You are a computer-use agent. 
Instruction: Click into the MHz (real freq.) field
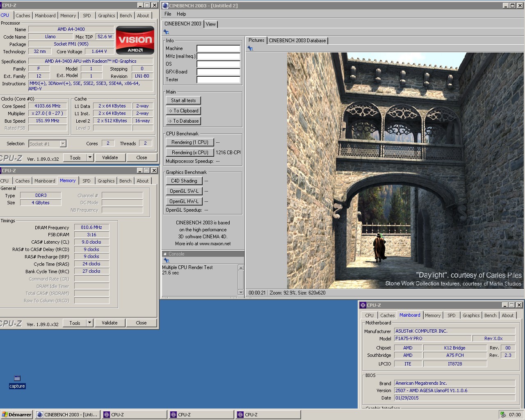(218, 56)
